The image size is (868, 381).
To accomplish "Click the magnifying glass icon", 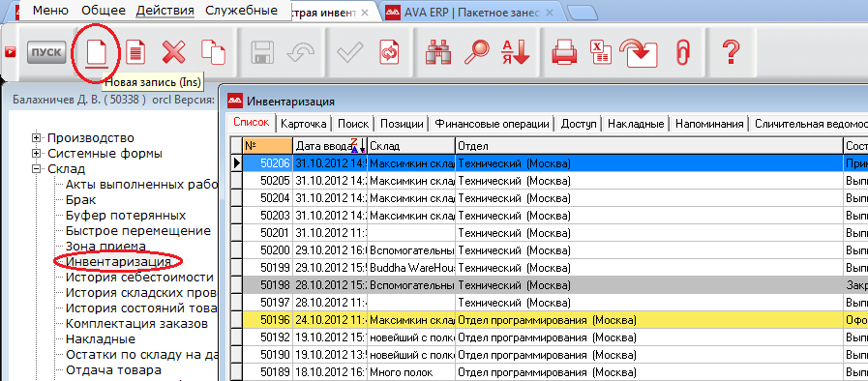I will [477, 52].
